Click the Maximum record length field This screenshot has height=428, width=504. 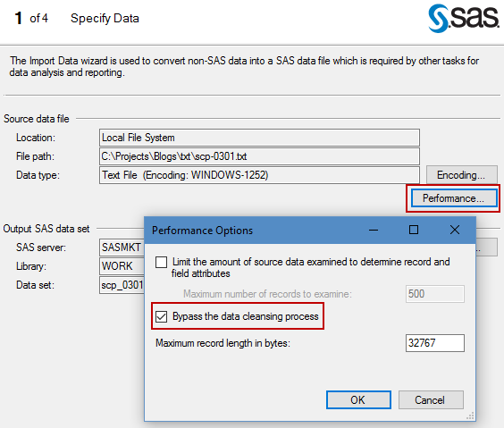(x=435, y=343)
